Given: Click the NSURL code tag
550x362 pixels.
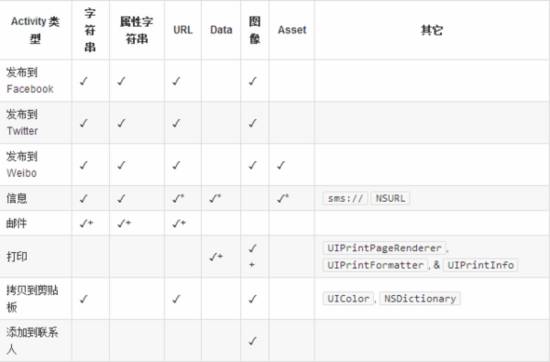Looking at the screenshot, I should coord(390,199).
